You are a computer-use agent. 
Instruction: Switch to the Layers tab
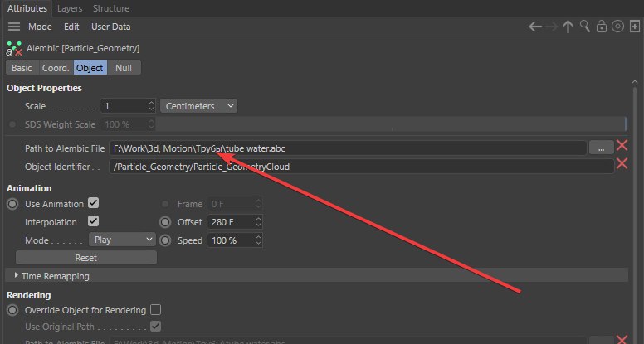tap(70, 8)
